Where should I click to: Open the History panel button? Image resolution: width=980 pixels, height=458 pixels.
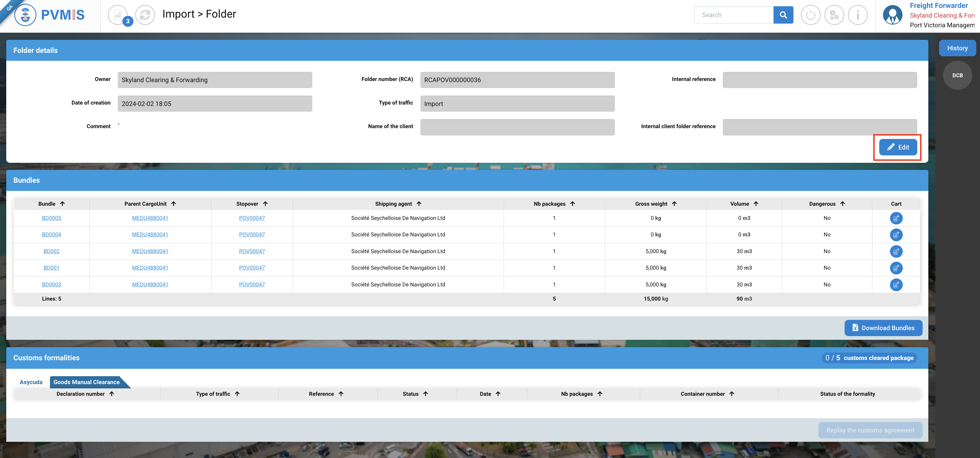coord(957,48)
